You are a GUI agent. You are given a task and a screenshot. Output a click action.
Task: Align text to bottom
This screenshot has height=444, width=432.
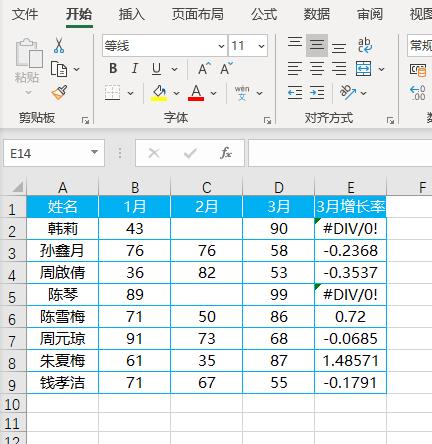[x=339, y=48]
